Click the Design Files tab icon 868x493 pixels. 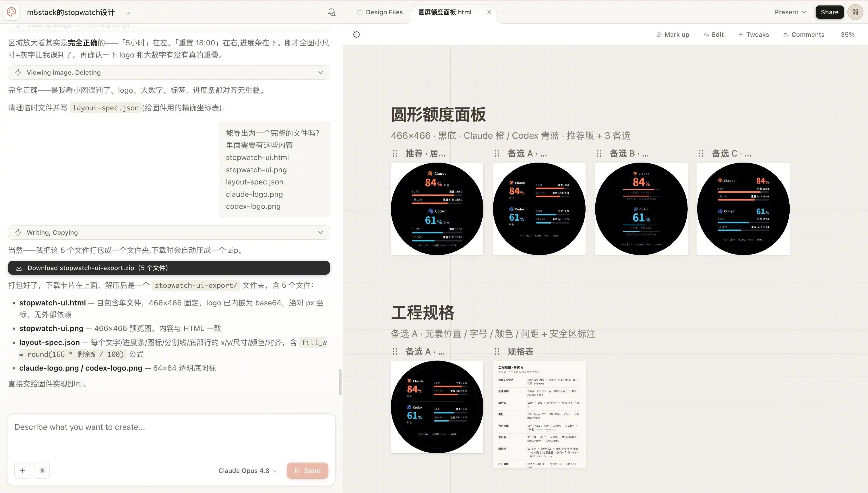pos(360,12)
